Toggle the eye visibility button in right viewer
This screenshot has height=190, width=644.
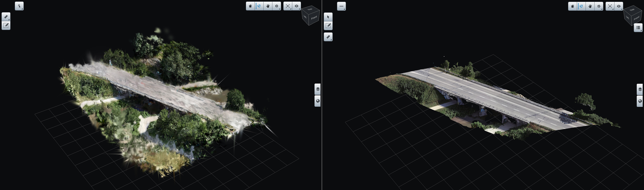pos(619,6)
